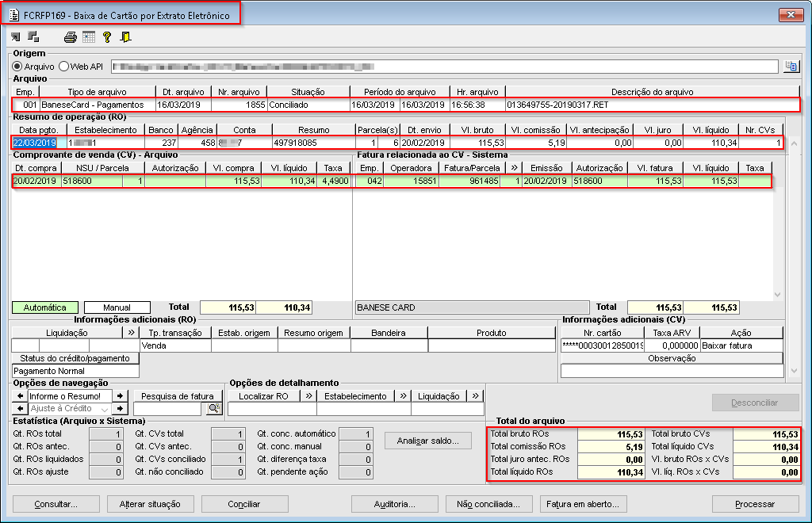The height and width of the screenshot is (523, 812).
Task: Click the Informe o Resumo input field
Action: click(70, 395)
